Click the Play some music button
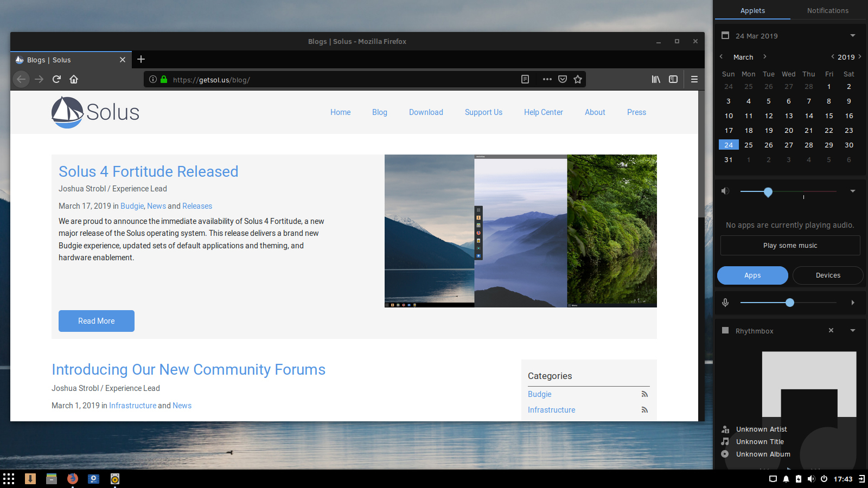This screenshot has height=488, width=868. tap(790, 245)
